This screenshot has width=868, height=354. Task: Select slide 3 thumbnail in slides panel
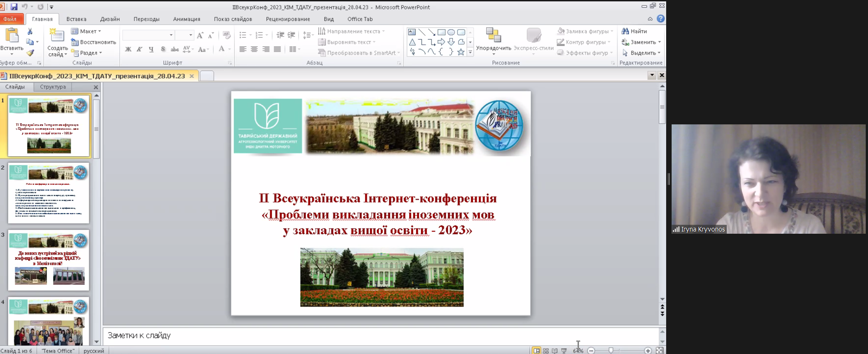click(x=49, y=260)
